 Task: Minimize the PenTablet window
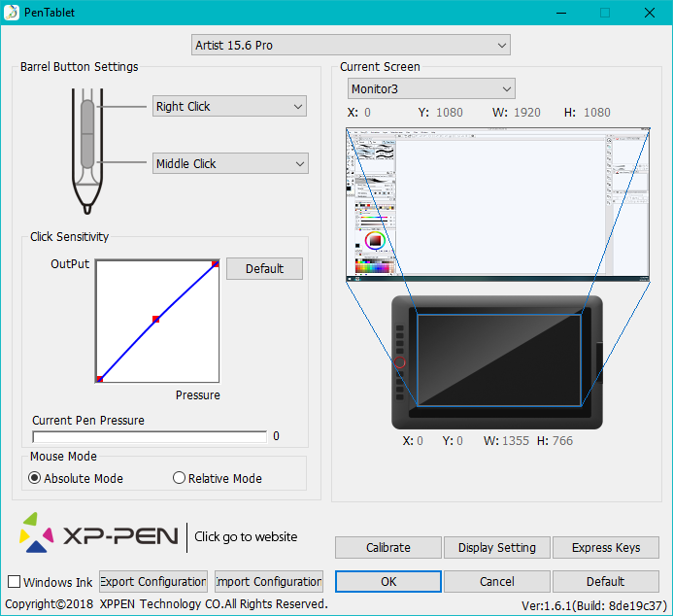pos(561,13)
